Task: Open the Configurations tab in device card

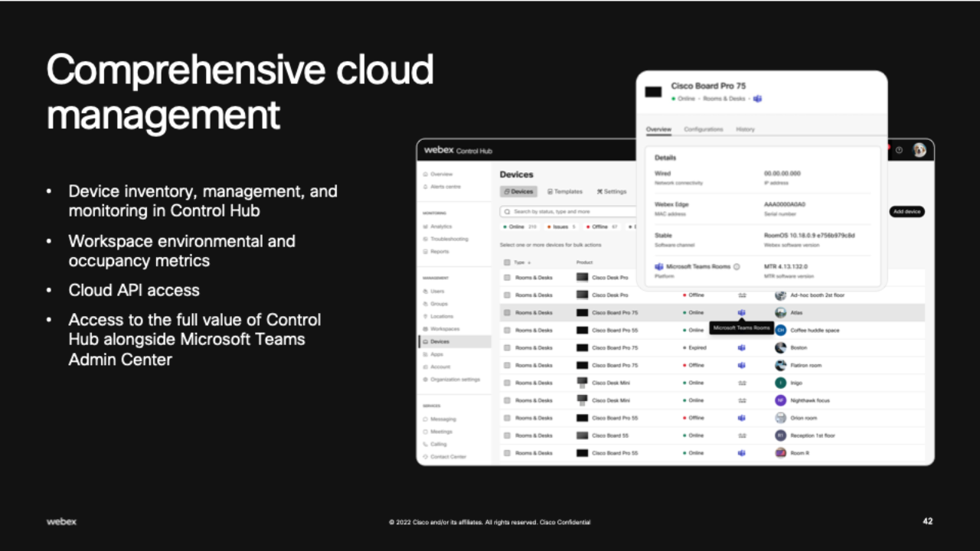Action: point(704,129)
